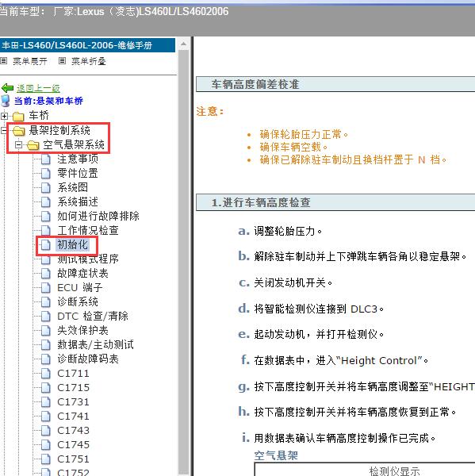Open the 诊断故障码表 page
Viewport: 475px width, 476px height.
88,359
